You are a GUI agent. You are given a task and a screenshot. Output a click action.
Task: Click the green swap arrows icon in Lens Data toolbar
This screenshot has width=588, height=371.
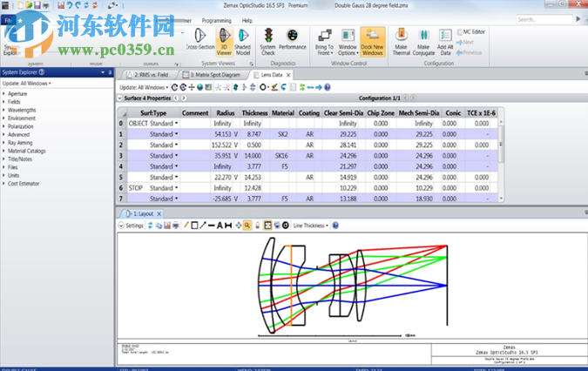click(302, 87)
